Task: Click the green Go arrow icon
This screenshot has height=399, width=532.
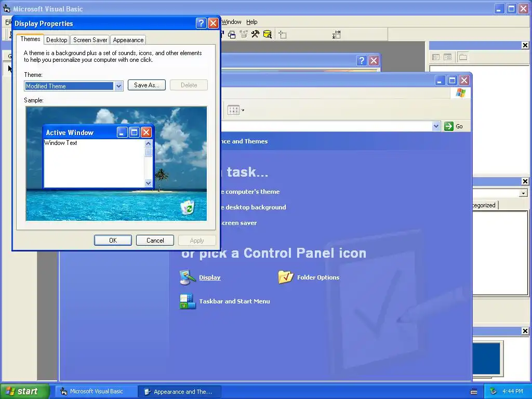Action: click(449, 126)
